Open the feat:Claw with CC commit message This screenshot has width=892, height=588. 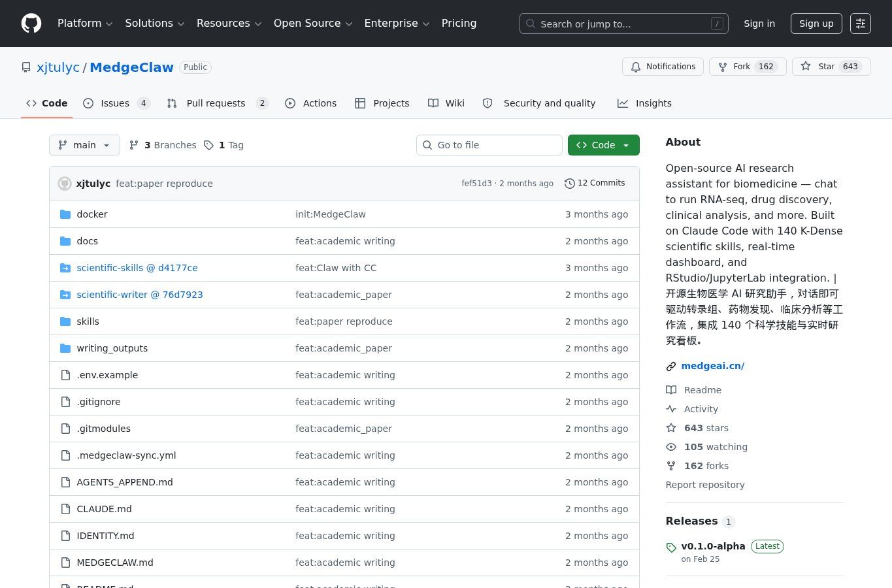coord(336,268)
